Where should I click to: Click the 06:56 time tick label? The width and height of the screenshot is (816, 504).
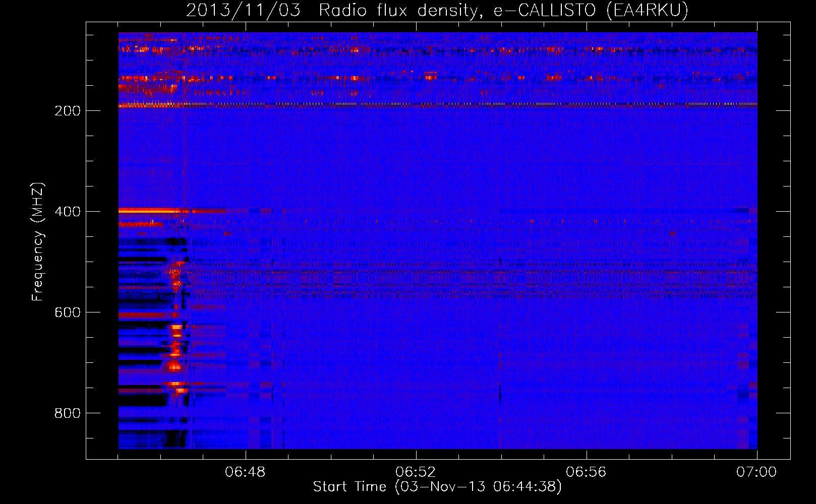pyautogui.click(x=586, y=472)
